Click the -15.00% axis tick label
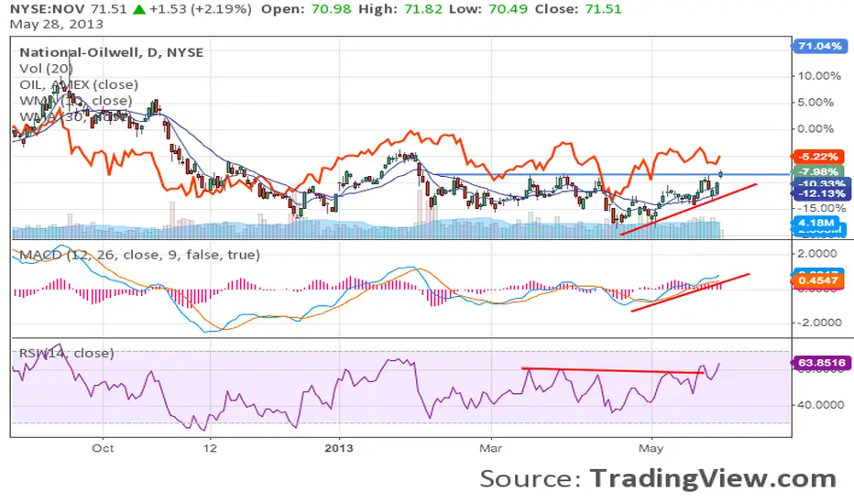 (822, 208)
